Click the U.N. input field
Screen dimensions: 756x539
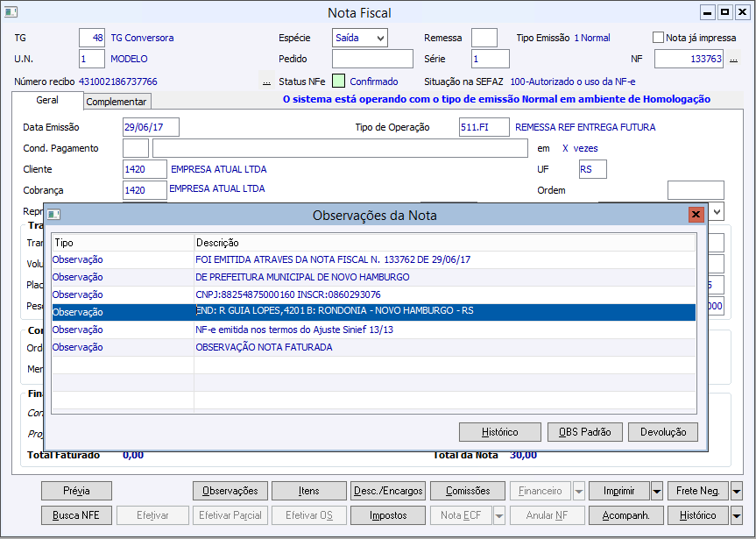click(92, 59)
